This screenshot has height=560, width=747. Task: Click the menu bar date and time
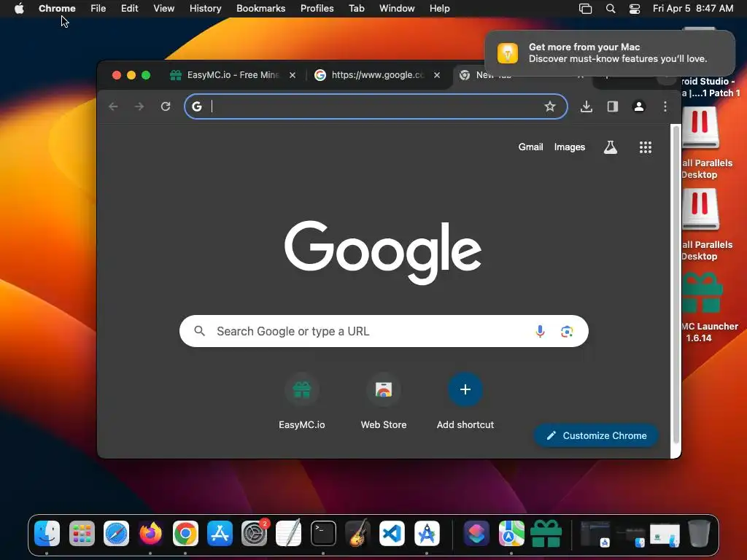(x=693, y=9)
